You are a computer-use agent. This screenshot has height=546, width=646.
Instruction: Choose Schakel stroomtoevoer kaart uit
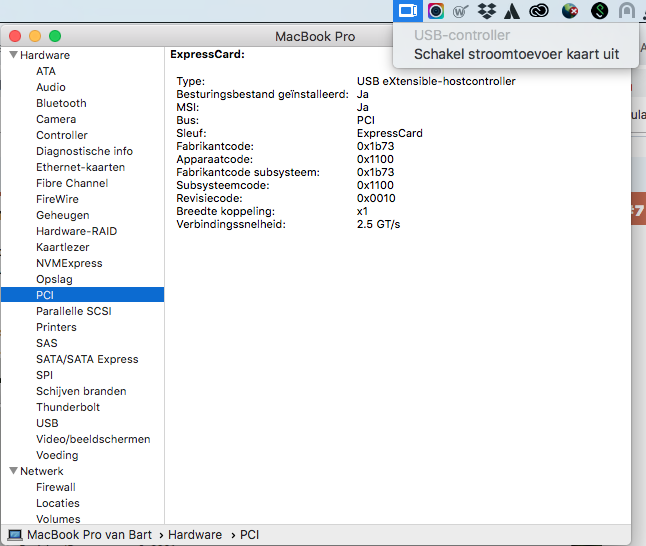(x=516, y=54)
